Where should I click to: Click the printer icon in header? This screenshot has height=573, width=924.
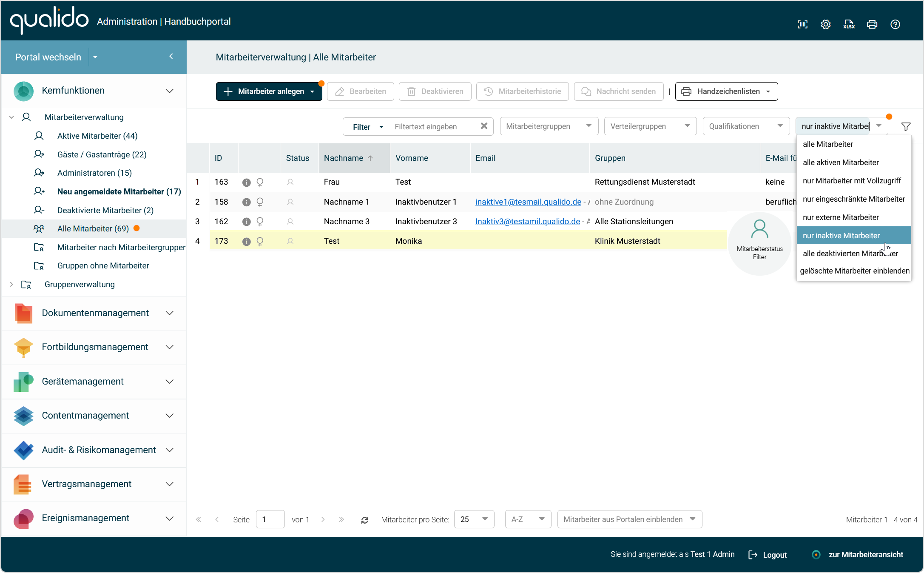(x=872, y=24)
